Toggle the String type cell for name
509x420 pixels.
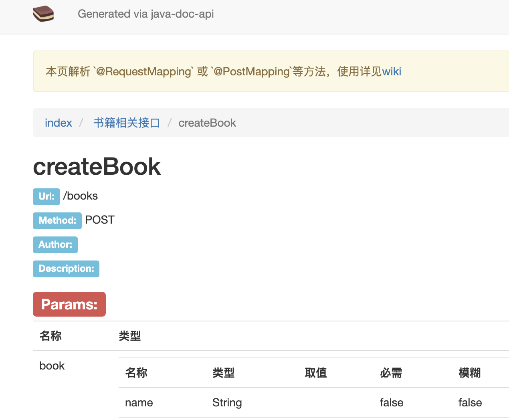[x=227, y=402]
